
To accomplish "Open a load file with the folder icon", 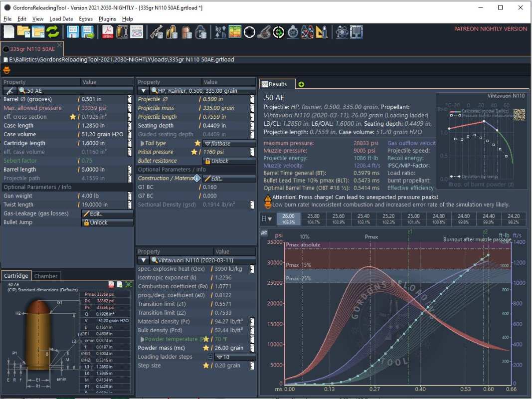I will point(24,32).
